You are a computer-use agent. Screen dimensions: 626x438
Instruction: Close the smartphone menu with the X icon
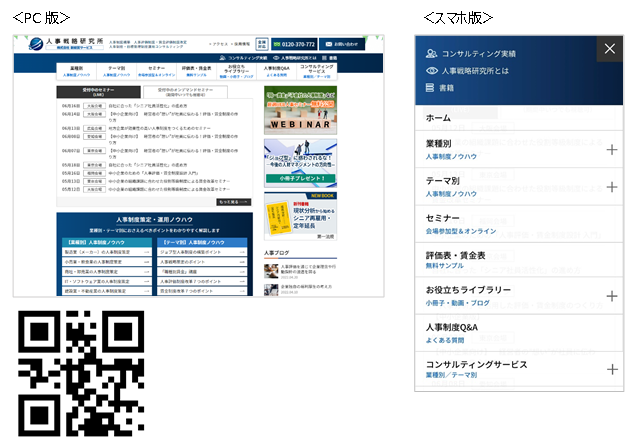coord(609,49)
